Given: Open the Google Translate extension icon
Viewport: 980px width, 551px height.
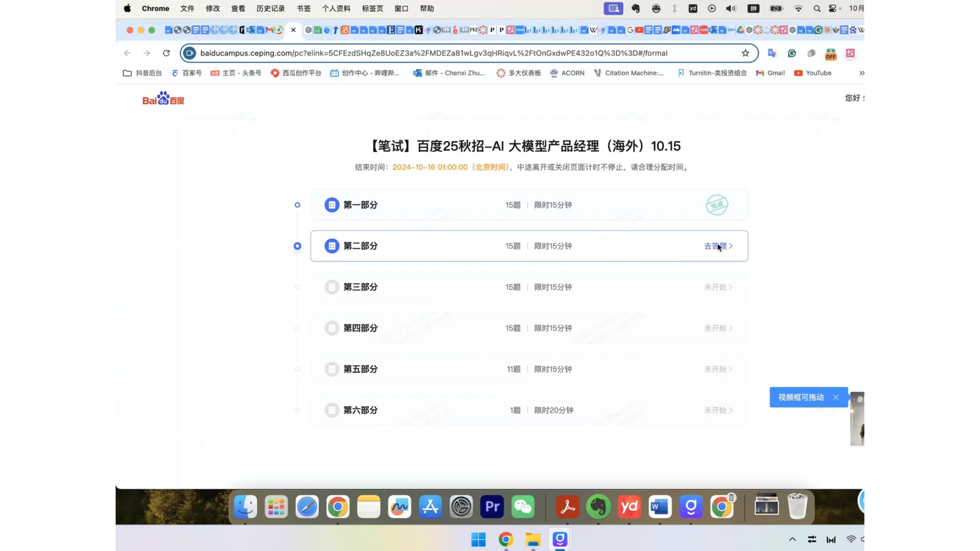Looking at the screenshot, I should [x=772, y=53].
